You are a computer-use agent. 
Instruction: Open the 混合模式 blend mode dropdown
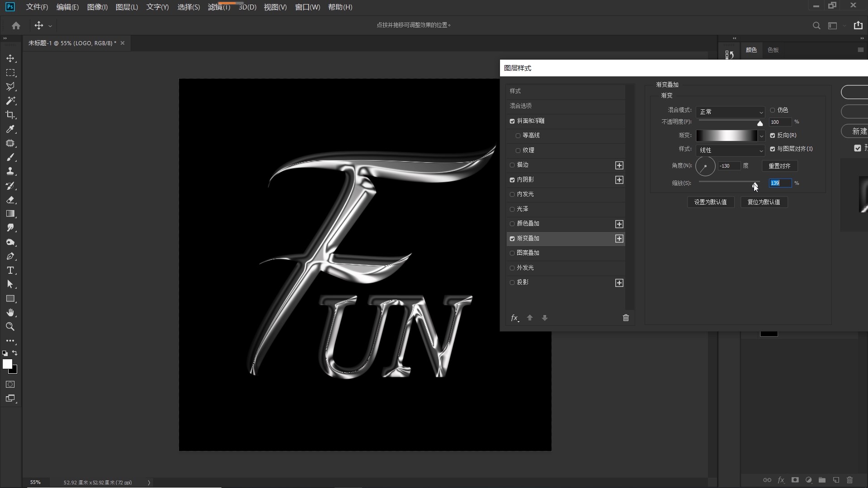point(730,112)
